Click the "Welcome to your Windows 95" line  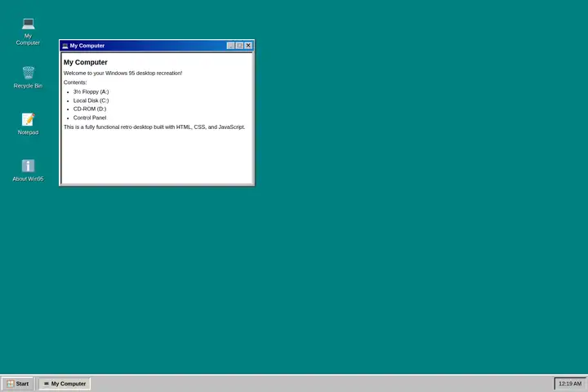point(123,73)
